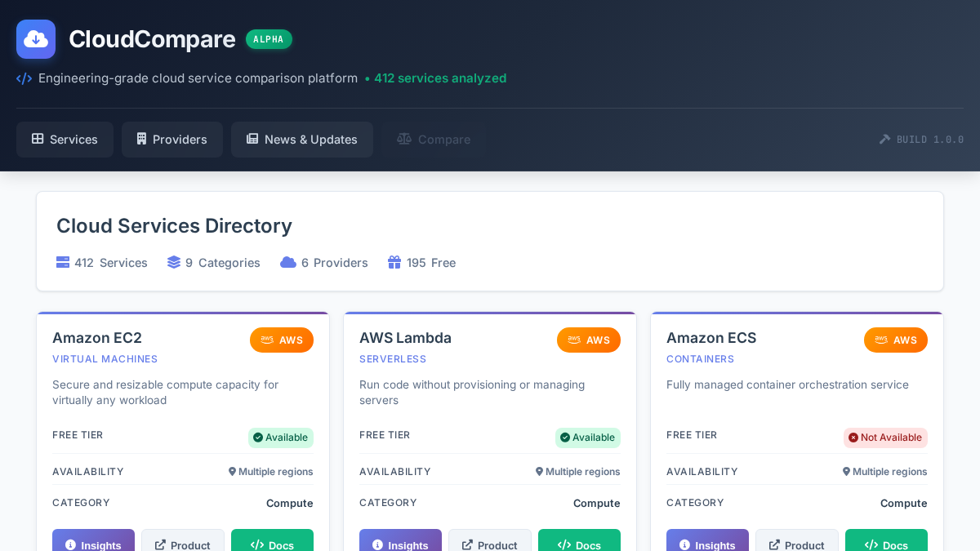Click the ALPHA badge next to CloudCompare
Image resolution: width=980 pixels, height=551 pixels.
click(269, 39)
